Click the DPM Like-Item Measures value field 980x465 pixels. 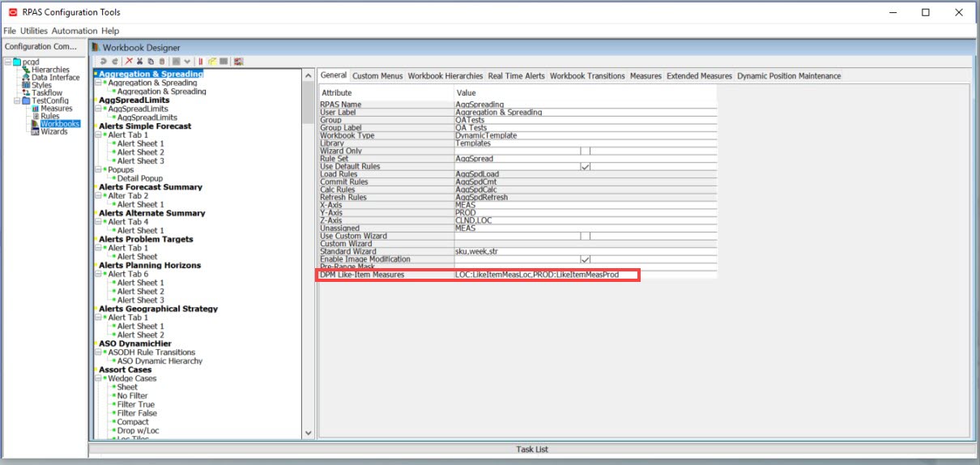(586, 275)
